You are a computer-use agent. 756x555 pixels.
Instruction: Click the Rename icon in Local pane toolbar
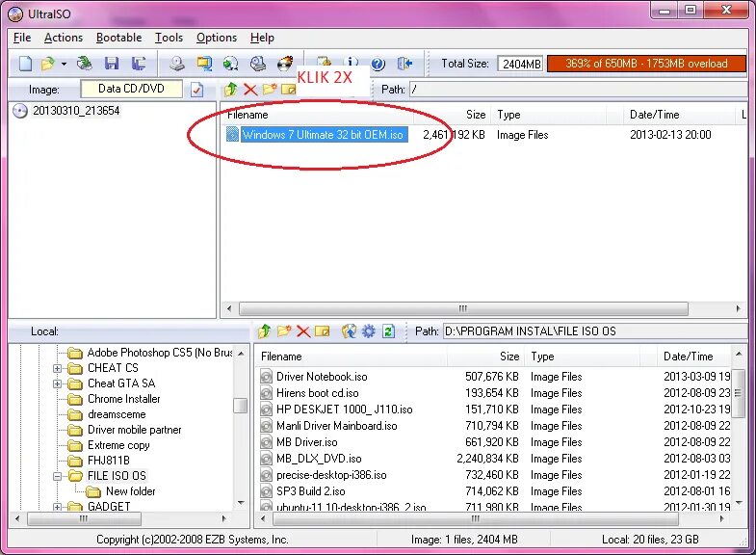[322, 331]
